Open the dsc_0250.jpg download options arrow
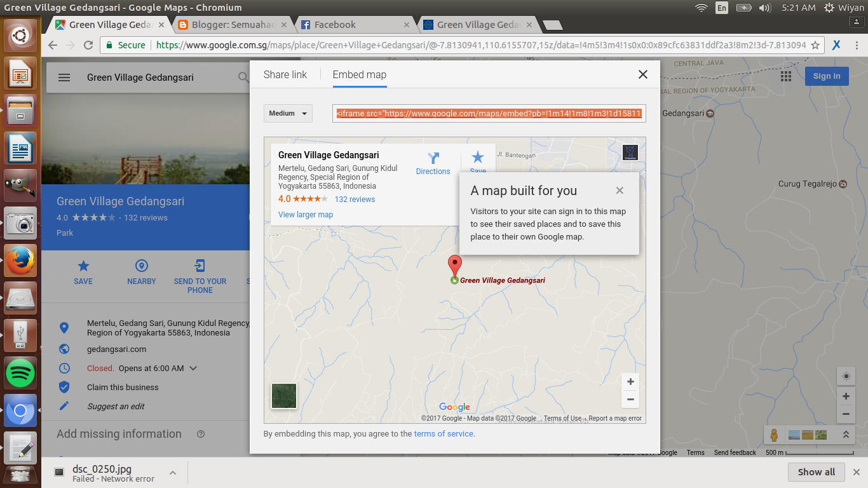The height and width of the screenshot is (488, 868). click(x=173, y=472)
